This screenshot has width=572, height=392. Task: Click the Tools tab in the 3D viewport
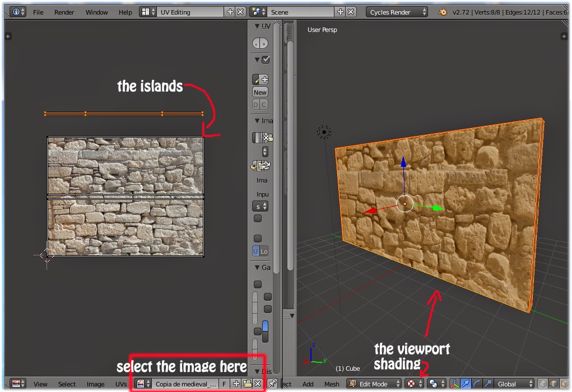pos(288,31)
